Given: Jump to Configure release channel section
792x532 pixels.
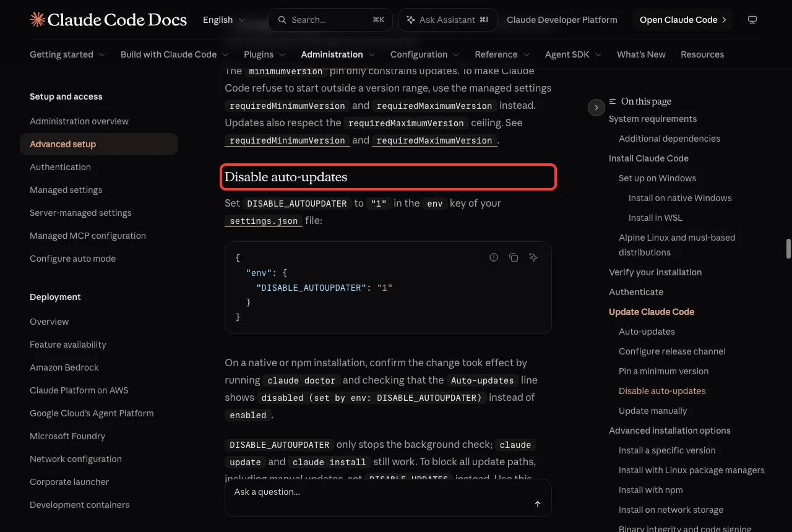Looking at the screenshot, I should [672, 351].
